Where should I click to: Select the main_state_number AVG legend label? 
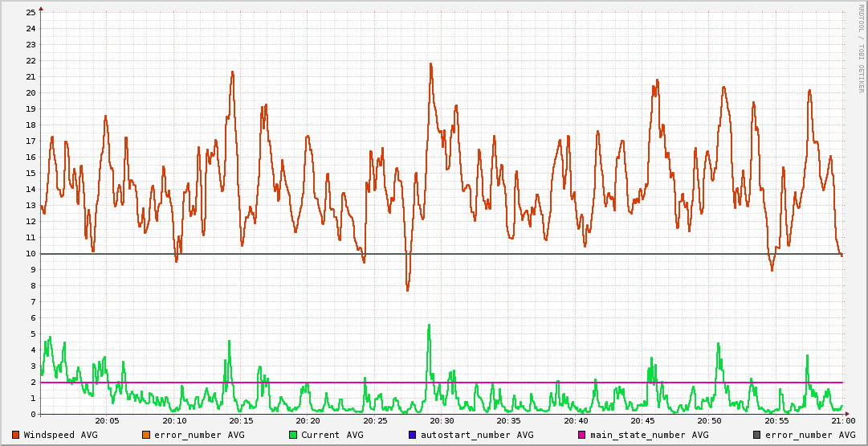point(649,435)
